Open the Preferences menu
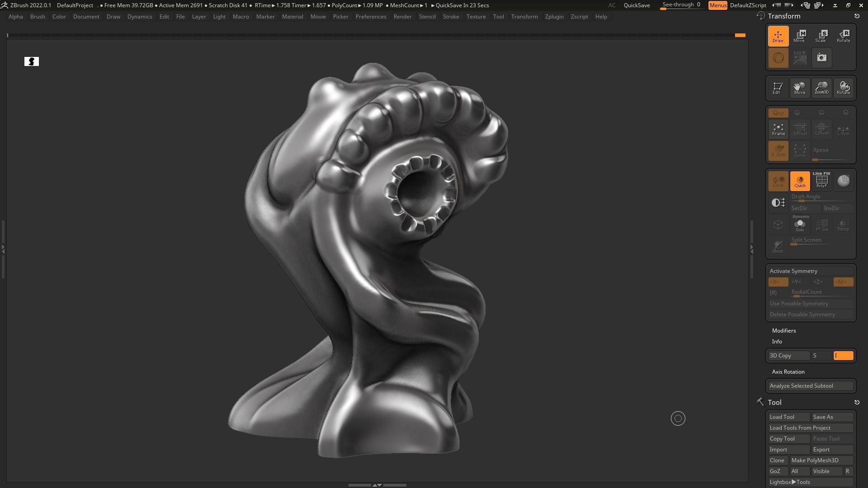 [371, 17]
